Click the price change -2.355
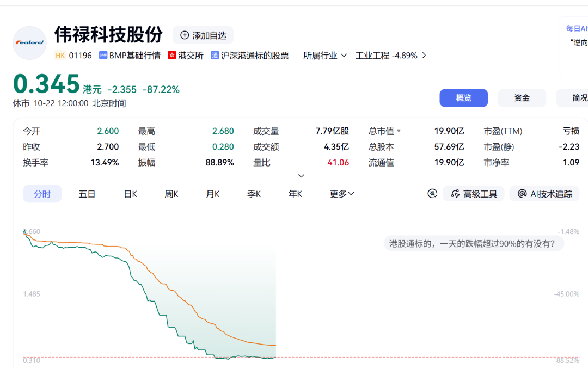This screenshot has height=369, width=588. pos(122,89)
